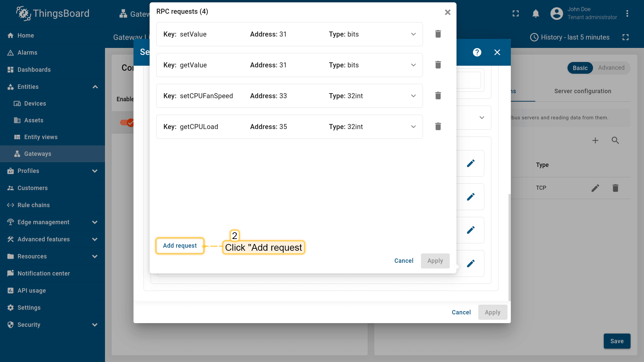This screenshot has height=362, width=644.
Task: Click the add connector plus icon
Action: (x=595, y=140)
